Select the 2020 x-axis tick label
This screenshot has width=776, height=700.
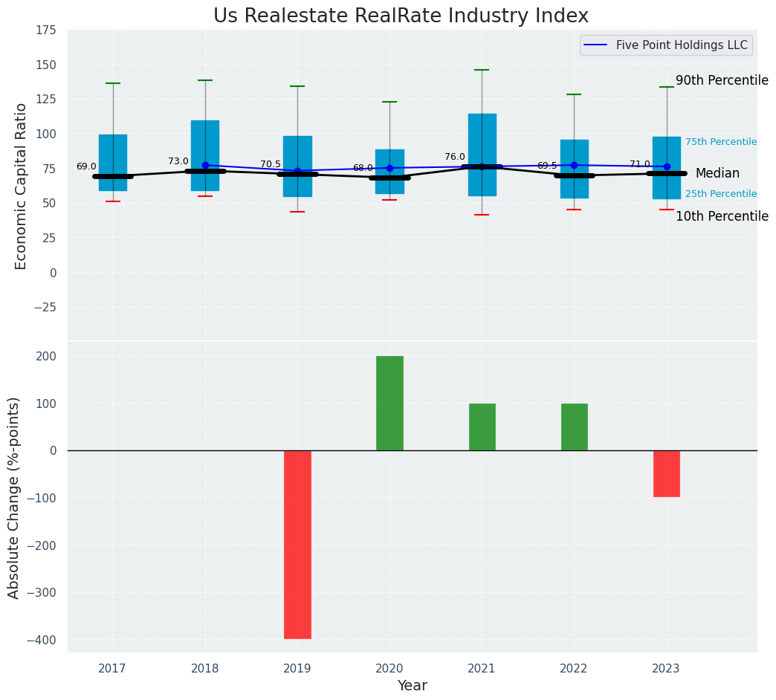coord(389,669)
